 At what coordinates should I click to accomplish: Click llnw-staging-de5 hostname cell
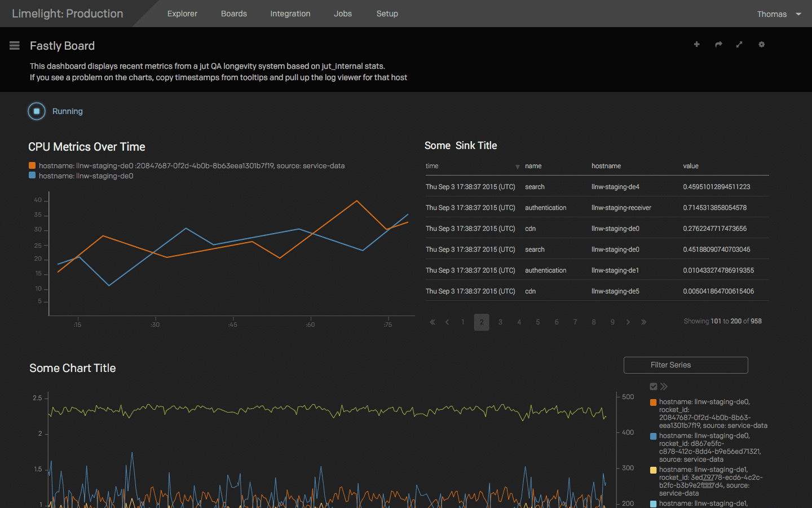tap(615, 291)
